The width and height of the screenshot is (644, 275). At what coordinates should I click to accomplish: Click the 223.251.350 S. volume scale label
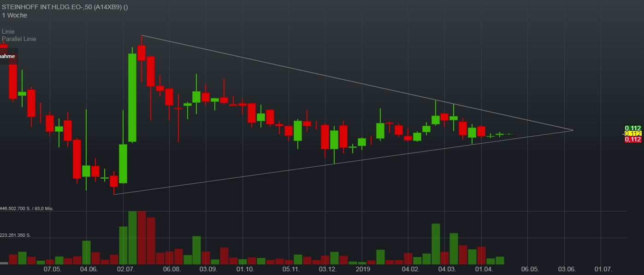(16, 234)
